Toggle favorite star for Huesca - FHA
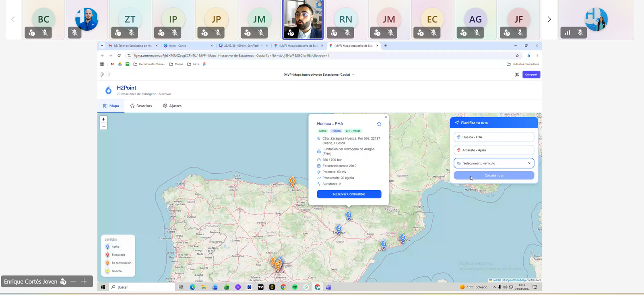Image resolution: width=644 pixels, height=295 pixels. pos(379,124)
